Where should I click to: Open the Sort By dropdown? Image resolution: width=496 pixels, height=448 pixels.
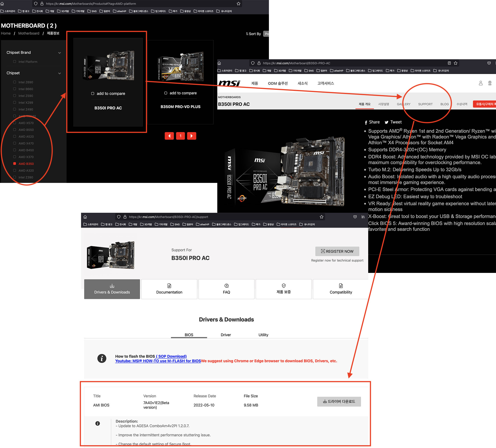(266, 34)
